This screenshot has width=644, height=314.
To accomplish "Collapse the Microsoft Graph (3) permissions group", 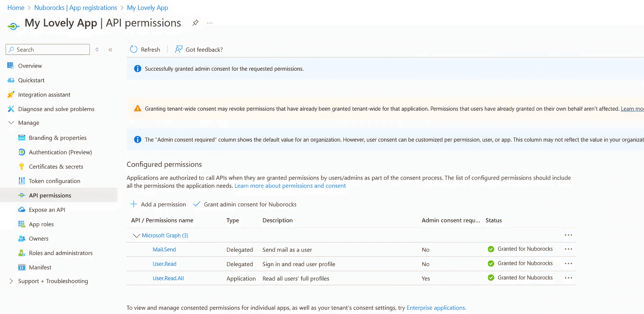I will (x=136, y=235).
